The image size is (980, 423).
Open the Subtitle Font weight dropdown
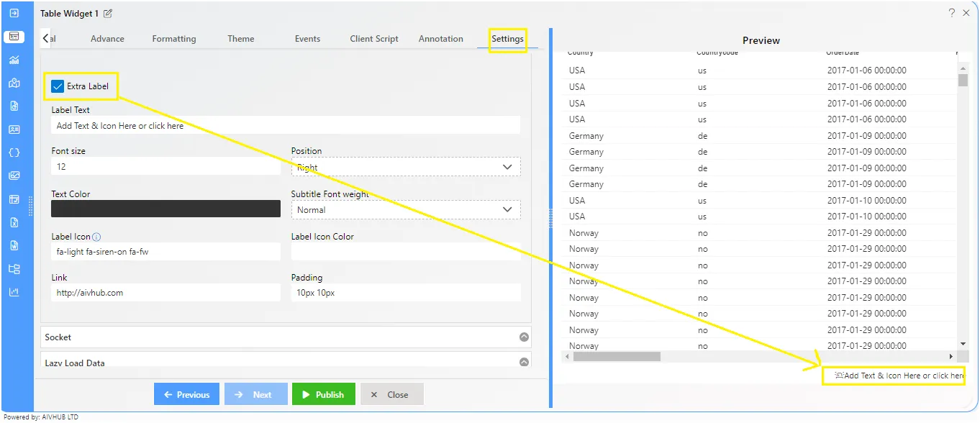(406, 209)
